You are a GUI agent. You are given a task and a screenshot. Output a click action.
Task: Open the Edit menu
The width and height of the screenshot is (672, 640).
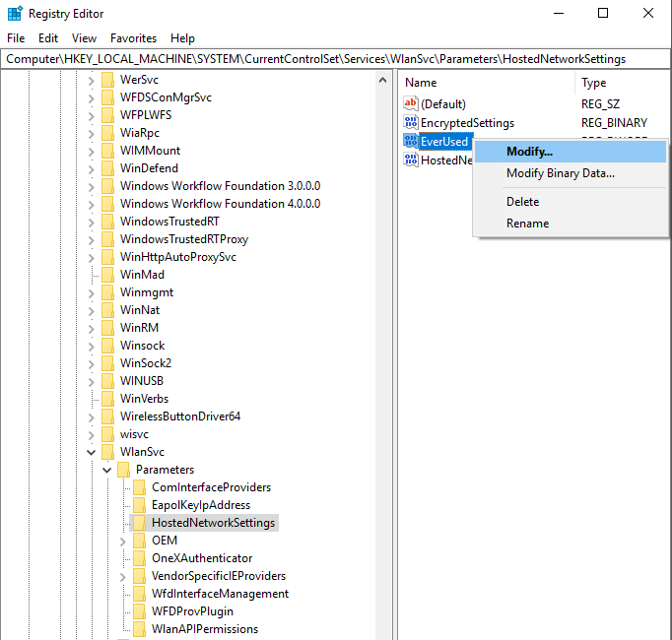click(48, 38)
